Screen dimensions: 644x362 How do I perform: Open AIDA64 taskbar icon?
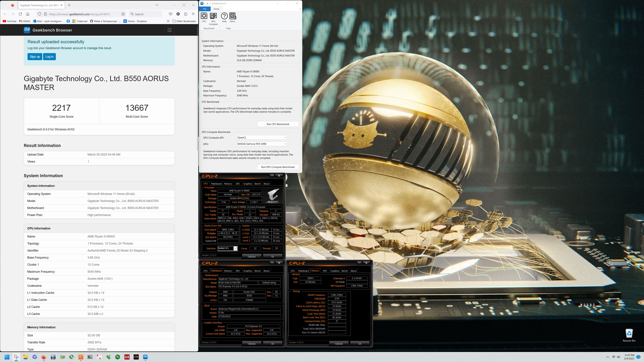point(127,357)
